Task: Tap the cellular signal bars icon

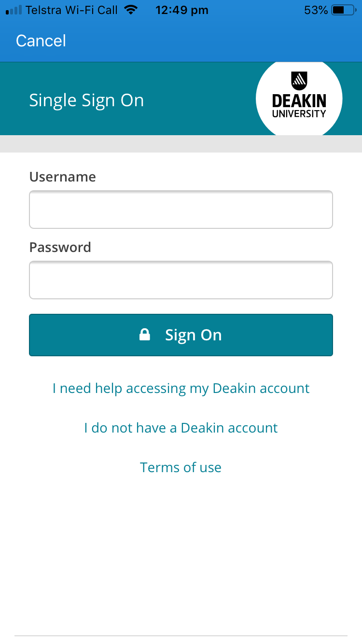Action: pyautogui.click(x=14, y=10)
